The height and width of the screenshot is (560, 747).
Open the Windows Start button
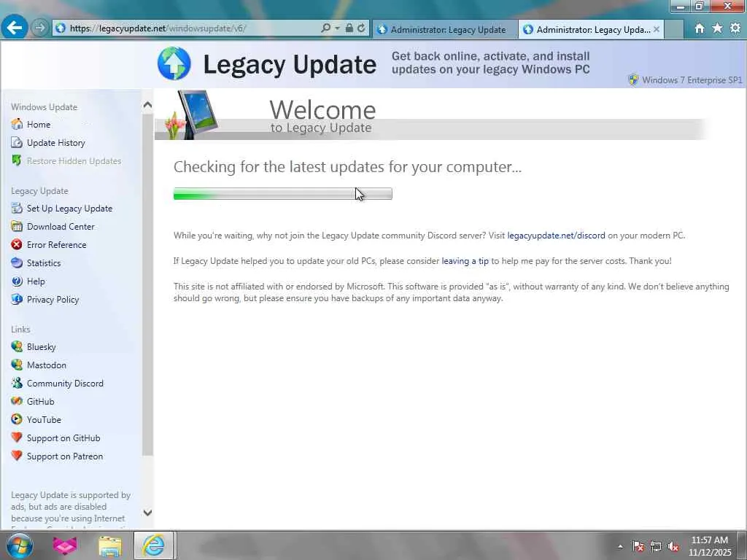(19, 545)
